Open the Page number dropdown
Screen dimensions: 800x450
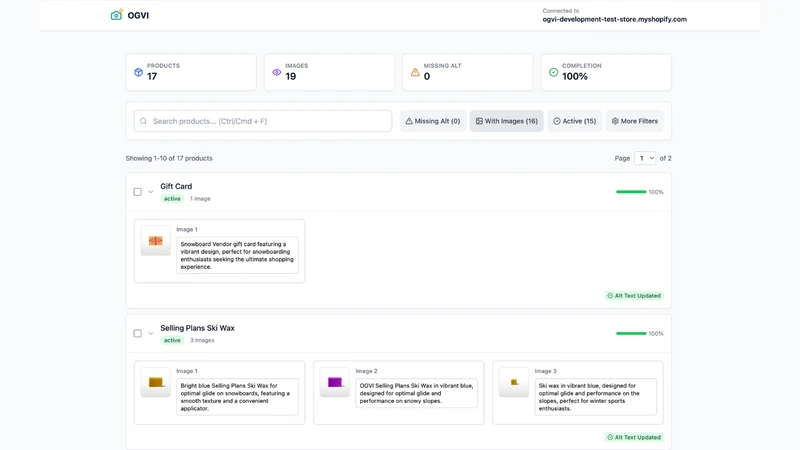pos(645,158)
